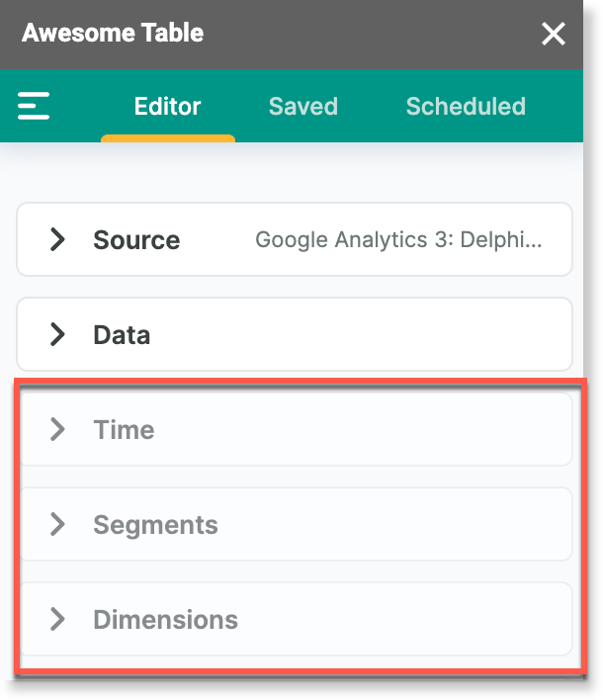
Task: Click the chevron arrow beside Segments
Action: point(58,524)
